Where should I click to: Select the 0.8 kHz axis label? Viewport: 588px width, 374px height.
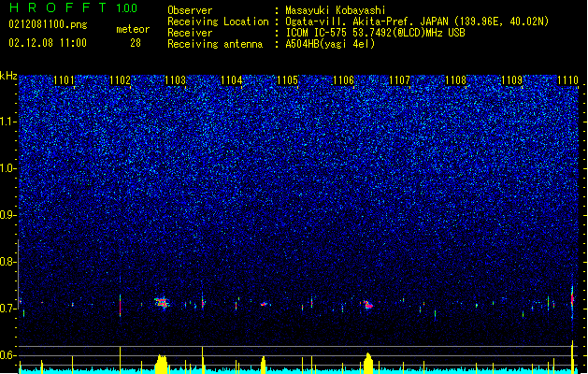pyautogui.click(x=8, y=262)
